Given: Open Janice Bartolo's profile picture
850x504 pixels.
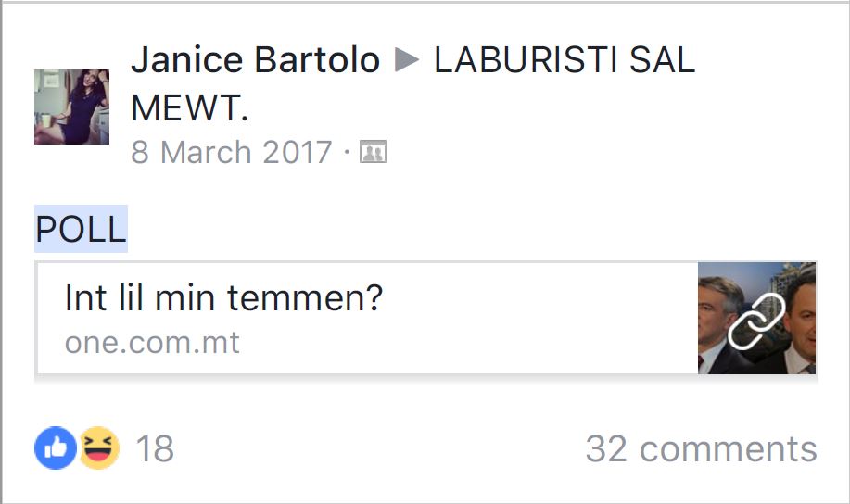Looking at the screenshot, I should 71,107.
